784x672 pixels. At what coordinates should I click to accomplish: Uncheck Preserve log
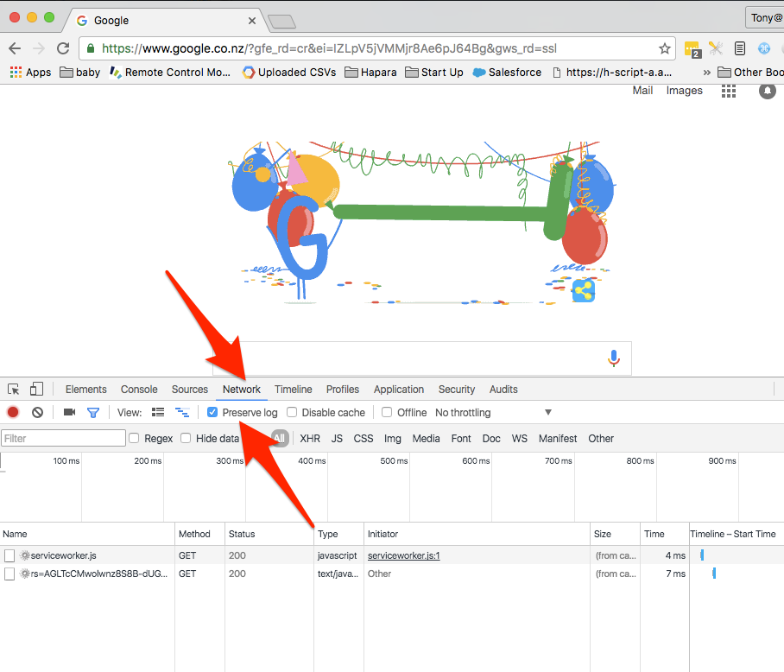[212, 413]
